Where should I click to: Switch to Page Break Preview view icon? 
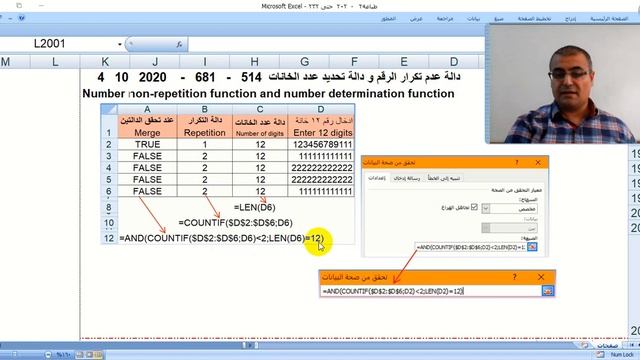80,355
